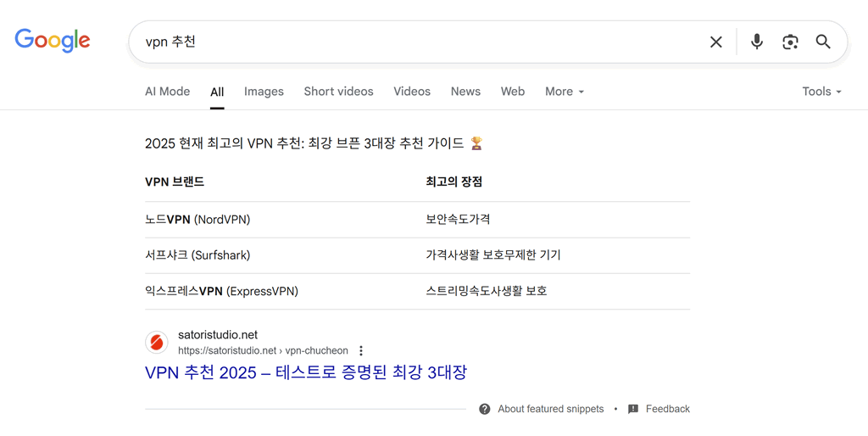Expand the More search filters dropdown
This screenshot has height=436, width=868.
pyautogui.click(x=564, y=92)
